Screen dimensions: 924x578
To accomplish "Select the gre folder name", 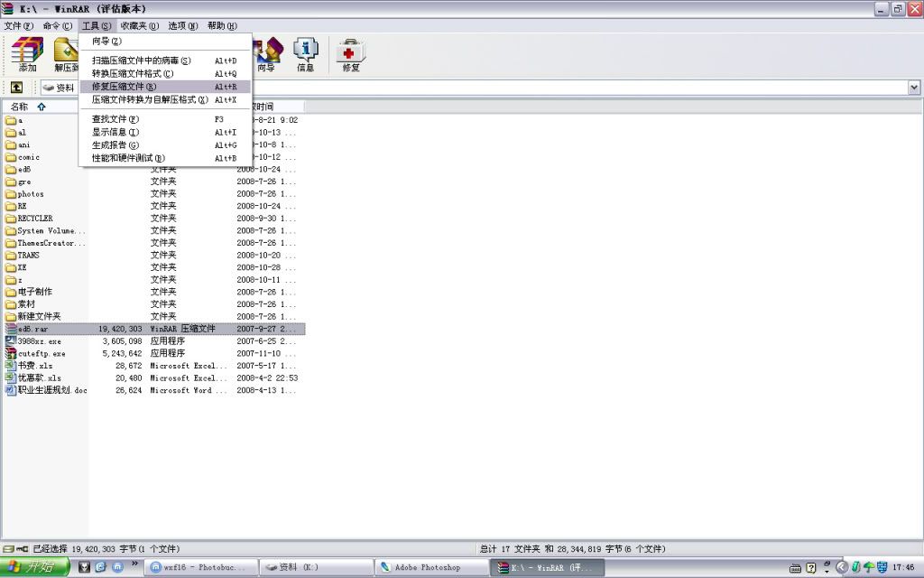I will tap(24, 182).
